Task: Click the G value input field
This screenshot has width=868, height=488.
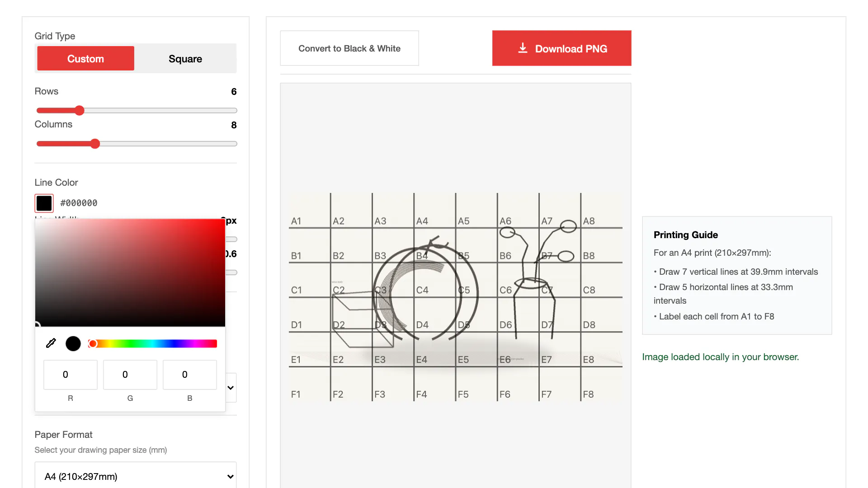Action: [130, 375]
